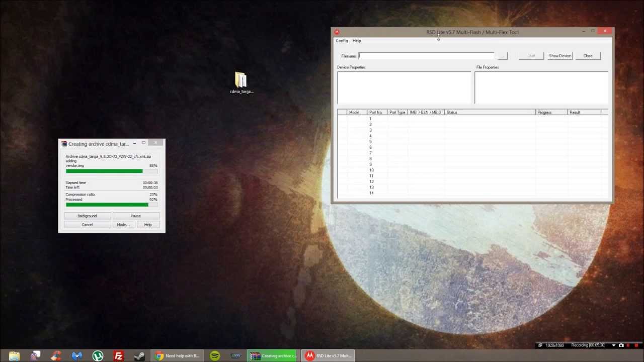Click the WinRAR icon in the archive dialog title
Viewport: 644px width, 362px height.
[64, 144]
